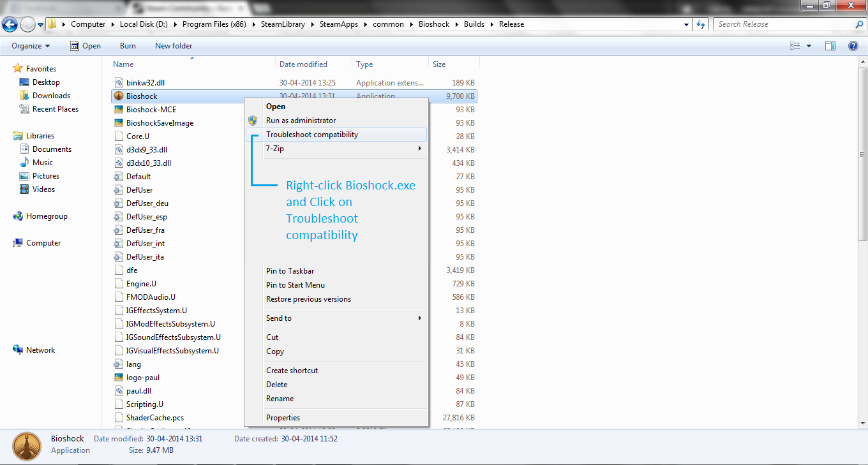This screenshot has height=465, width=868.
Task: Select the Core.U file icon
Action: pos(119,137)
